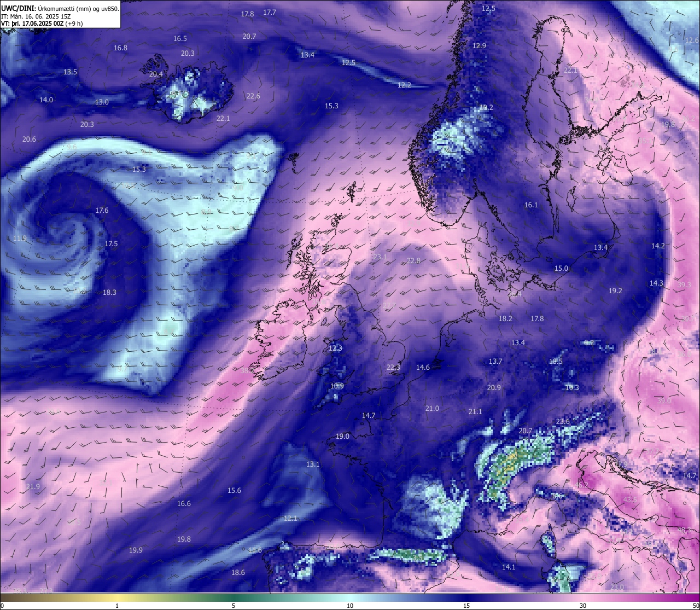The width and height of the screenshot is (700, 610).
Task: Click the map value 10.5
Action: (x=556, y=361)
